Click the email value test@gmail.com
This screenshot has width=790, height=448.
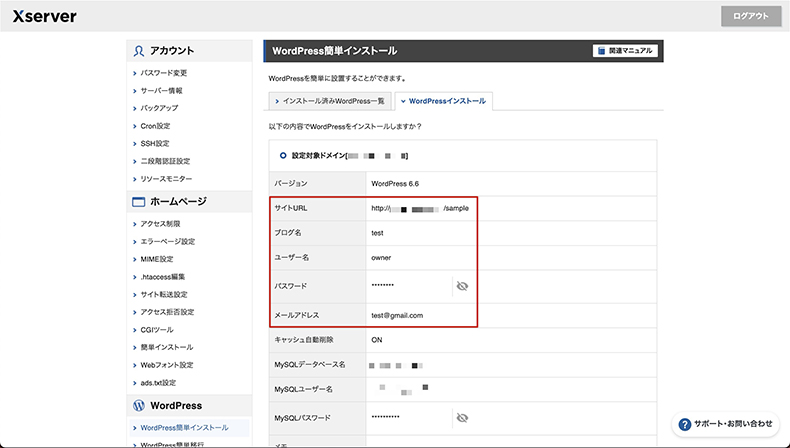coord(397,315)
